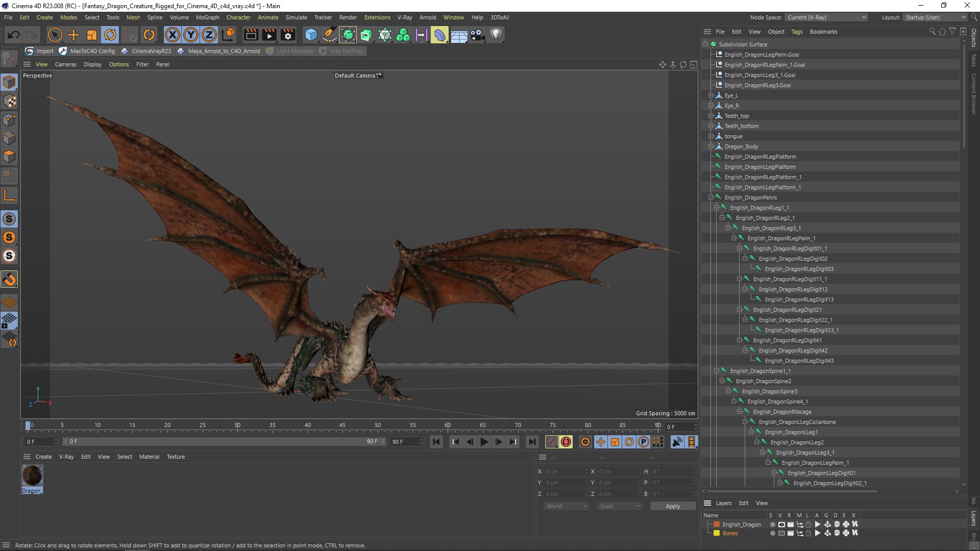Screen dimensions: 980x551
Task: Click the Undo arrow icon
Action: coord(14,35)
